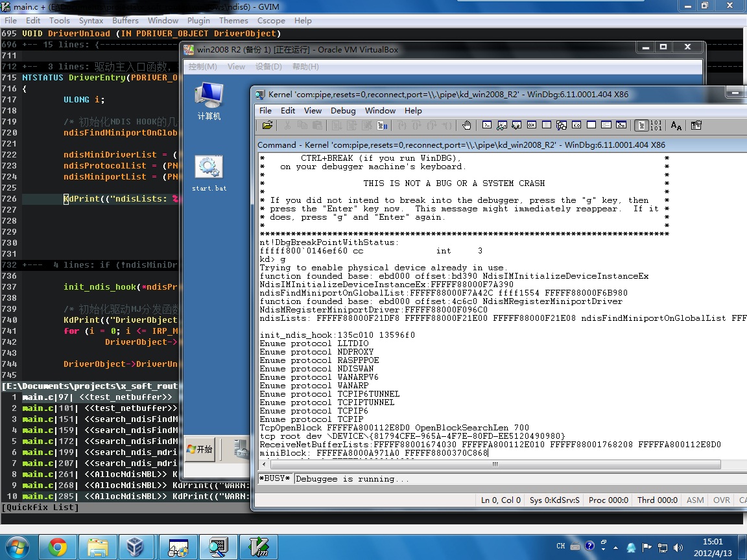This screenshot has height=560, width=747.
Task: Select quickfix entry main.c|261| AllocNdisNBL
Action: pos(89,474)
